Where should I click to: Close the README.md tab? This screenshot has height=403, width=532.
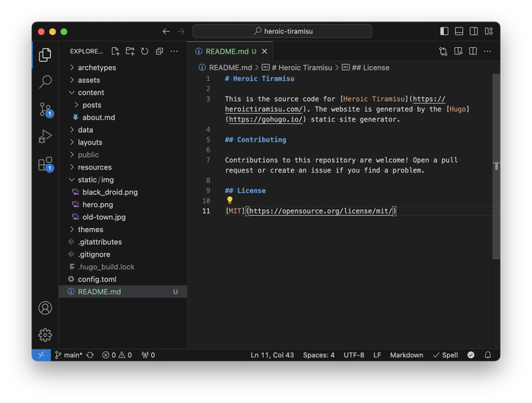[x=264, y=51]
